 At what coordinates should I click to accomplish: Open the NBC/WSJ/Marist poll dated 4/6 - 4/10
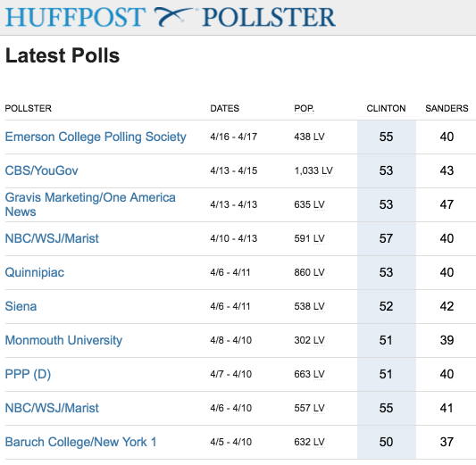click(52, 408)
